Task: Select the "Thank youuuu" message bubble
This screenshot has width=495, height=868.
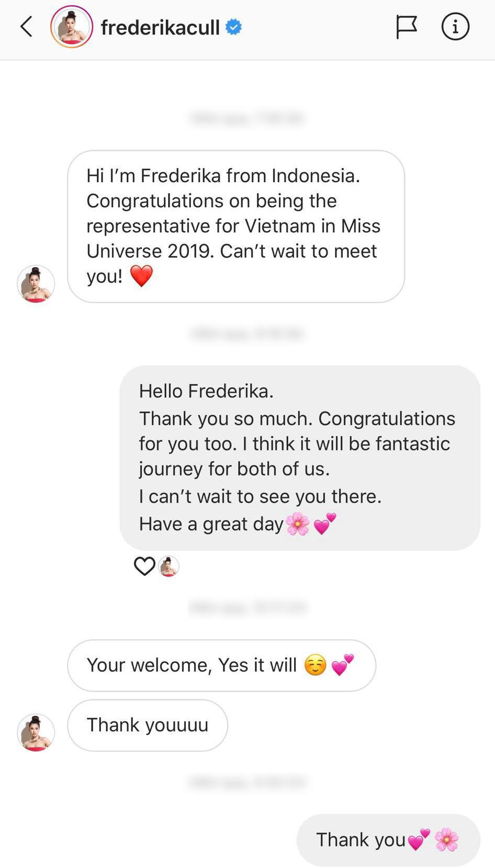Action: click(147, 725)
